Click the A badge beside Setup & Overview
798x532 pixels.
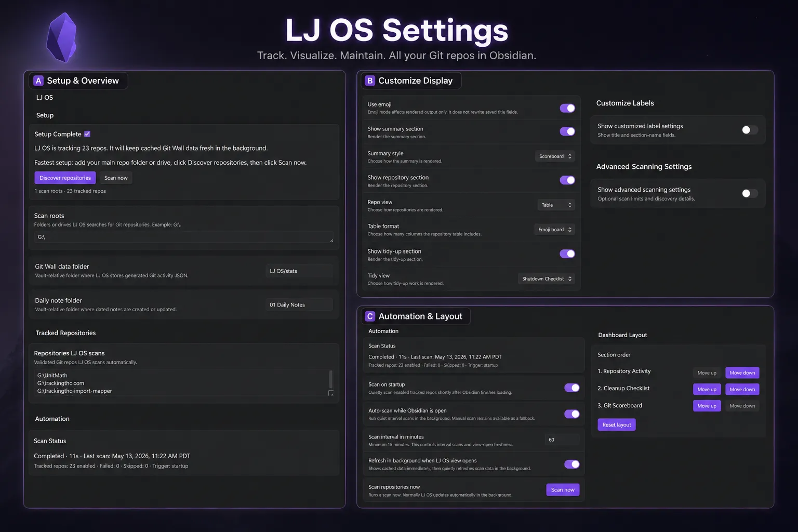38,81
